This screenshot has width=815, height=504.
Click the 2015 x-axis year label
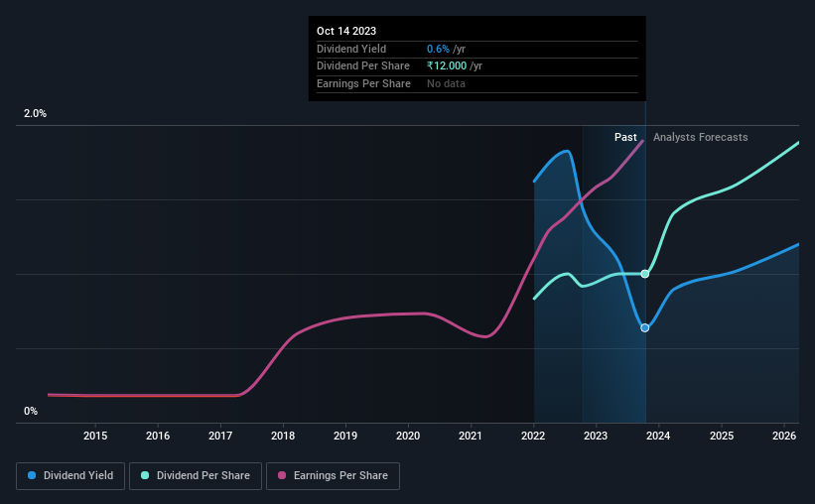(95, 436)
